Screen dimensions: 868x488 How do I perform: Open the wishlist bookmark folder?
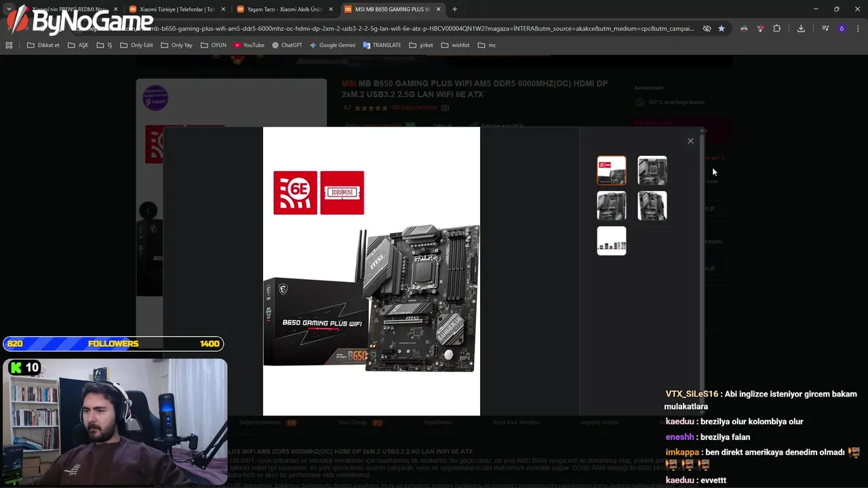tap(455, 45)
